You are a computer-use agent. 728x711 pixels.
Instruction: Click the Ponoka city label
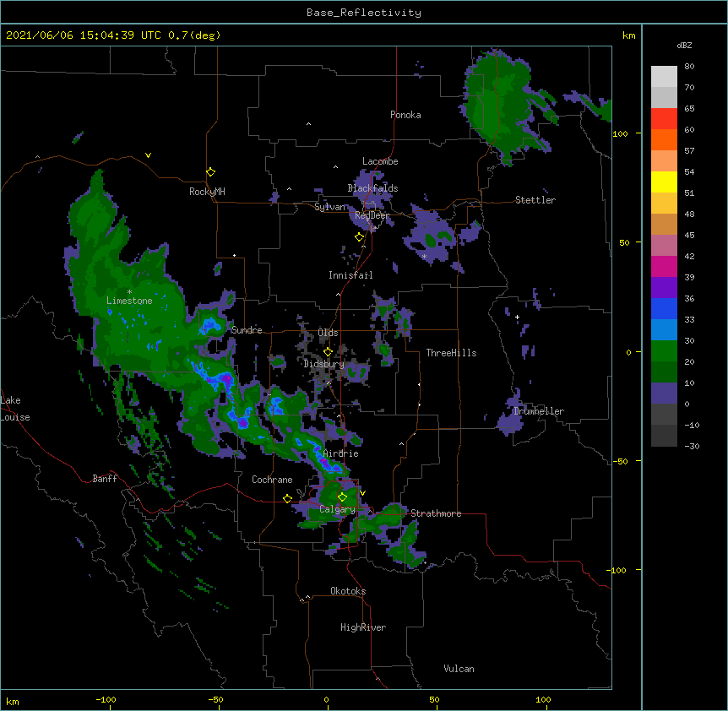[405, 115]
